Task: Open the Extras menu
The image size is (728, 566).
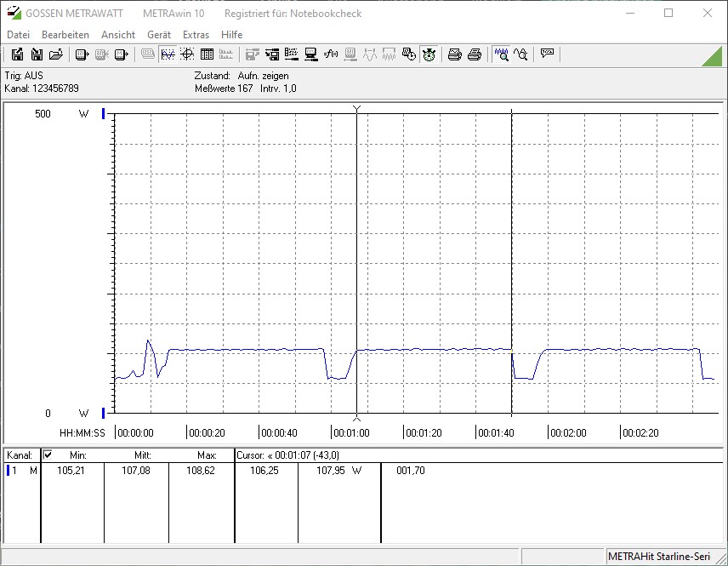Action: coord(196,35)
